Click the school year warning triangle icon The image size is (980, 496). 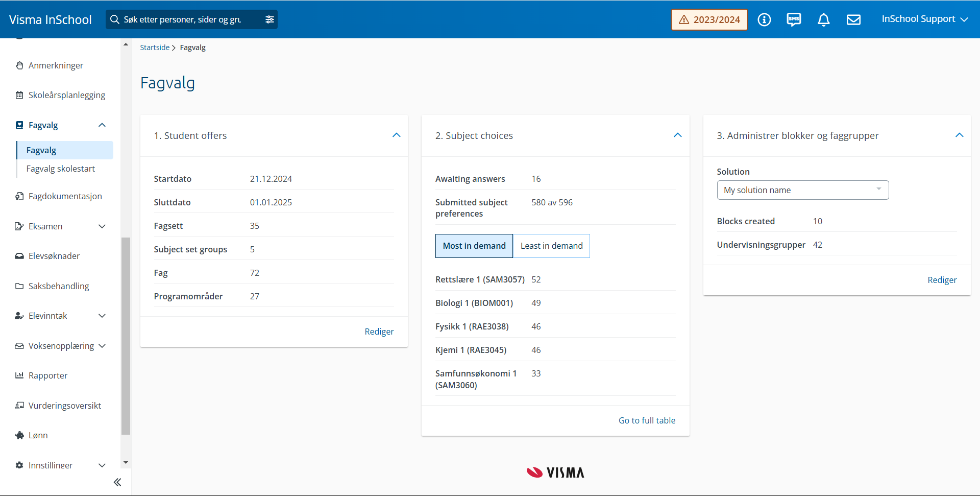click(684, 20)
